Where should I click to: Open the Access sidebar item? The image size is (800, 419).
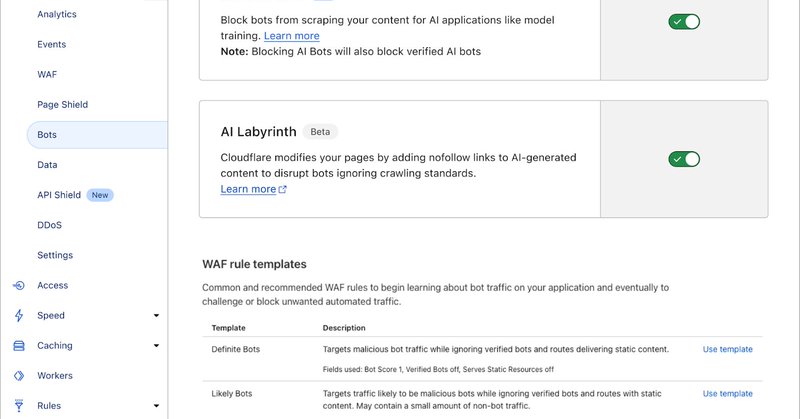pos(53,285)
